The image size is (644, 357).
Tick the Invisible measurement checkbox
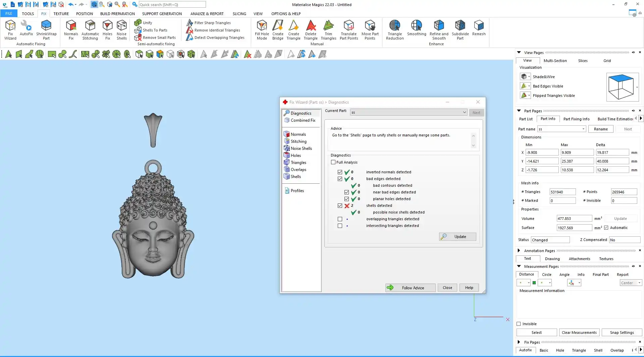click(x=519, y=324)
